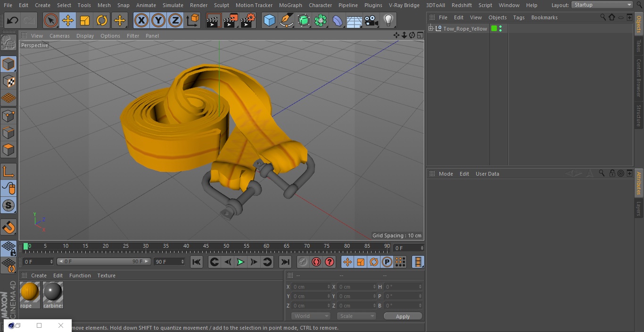Add a Floor environment object
Viewport: 644px width, 332px height.
355,20
